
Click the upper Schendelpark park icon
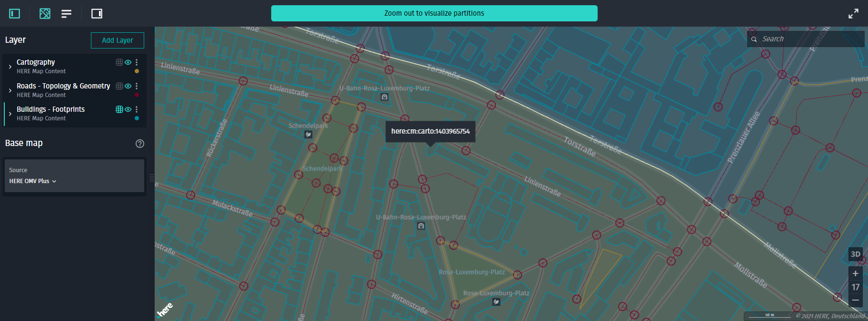[x=308, y=135]
